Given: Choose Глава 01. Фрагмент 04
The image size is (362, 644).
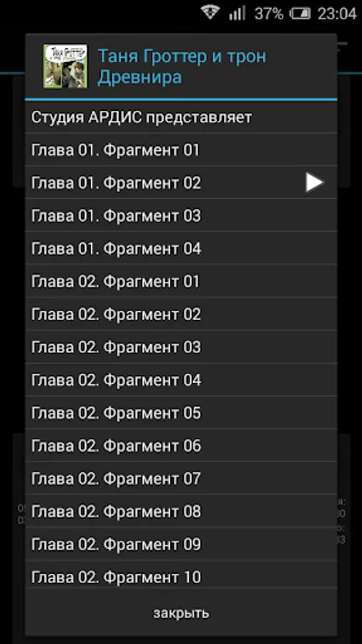Looking at the screenshot, I should tap(181, 248).
